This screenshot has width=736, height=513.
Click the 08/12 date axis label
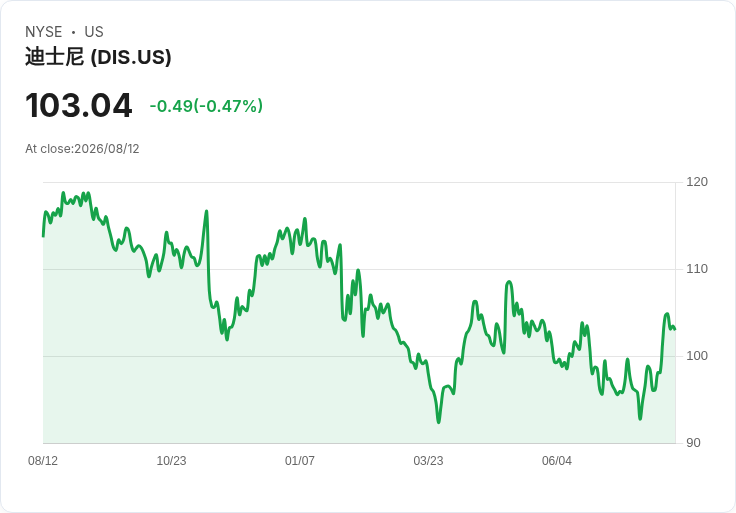click(x=43, y=460)
